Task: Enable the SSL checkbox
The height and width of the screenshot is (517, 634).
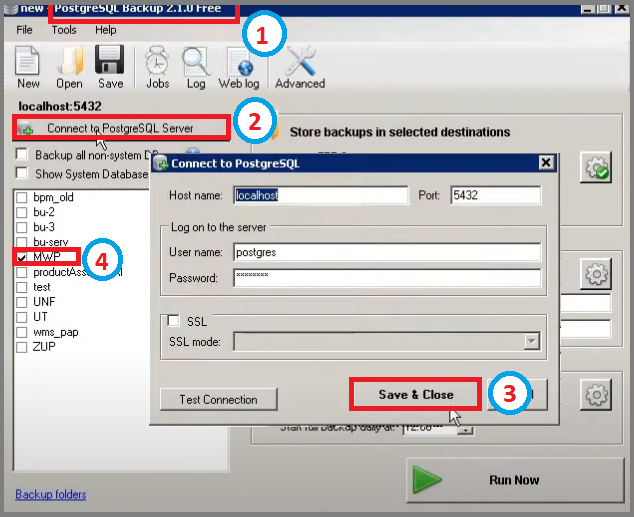Action: [x=173, y=321]
